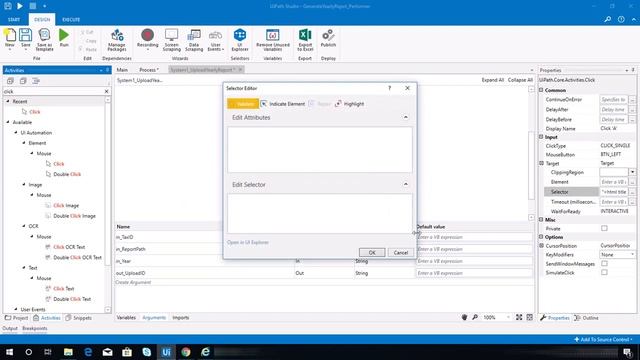Viewport: 640px width, 360px height.
Task: Open the KeyModifiers dropdown
Action: click(632, 254)
